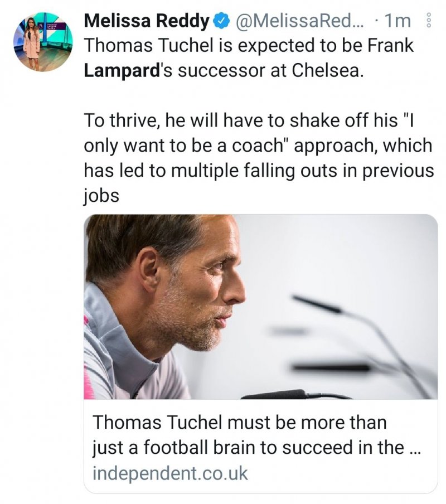Image resolution: width=446 pixels, height=504 pixels.
Task: Tap the 1m timestamp
Action: click(x=398, y=22)
